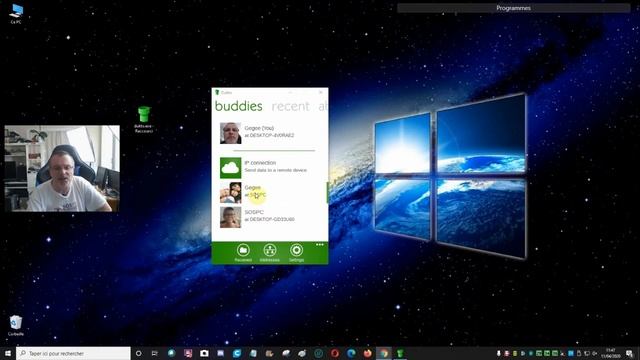Open the notification center icon
This screenshot has height=360, width=640.
[x=629, y=353]
